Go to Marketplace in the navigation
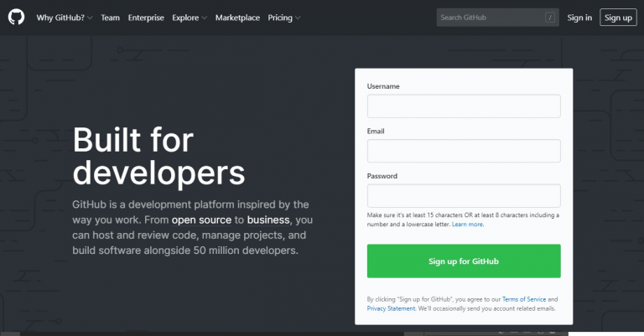 [237, 18]
